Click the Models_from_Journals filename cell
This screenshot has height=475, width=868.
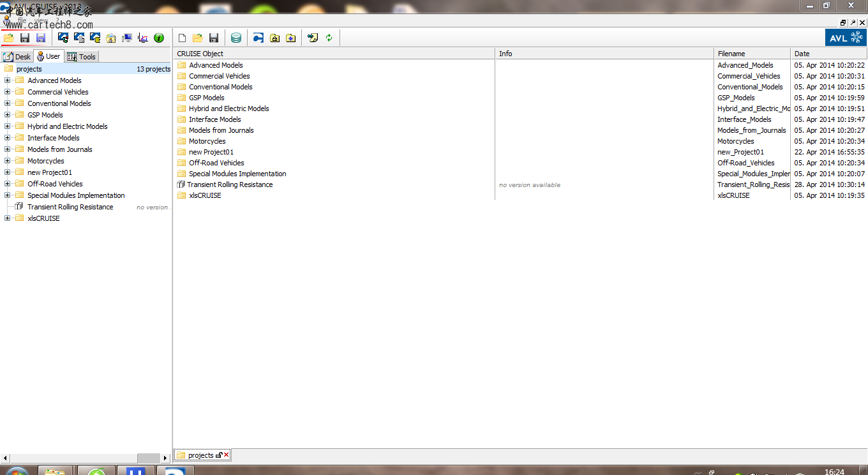[x=752, y=130]
